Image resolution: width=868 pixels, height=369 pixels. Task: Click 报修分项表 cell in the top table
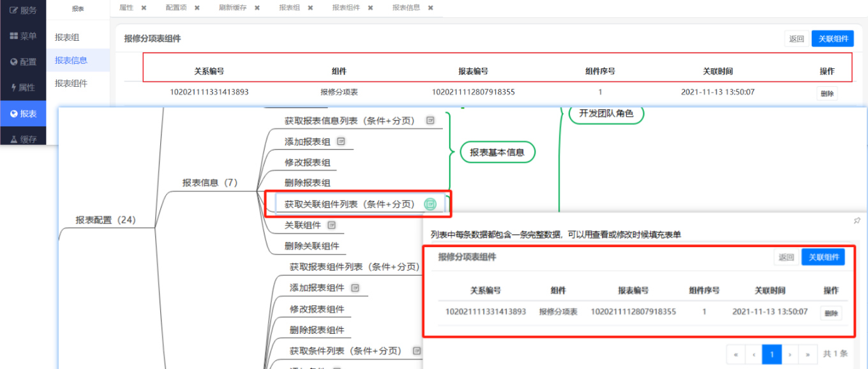339,92
